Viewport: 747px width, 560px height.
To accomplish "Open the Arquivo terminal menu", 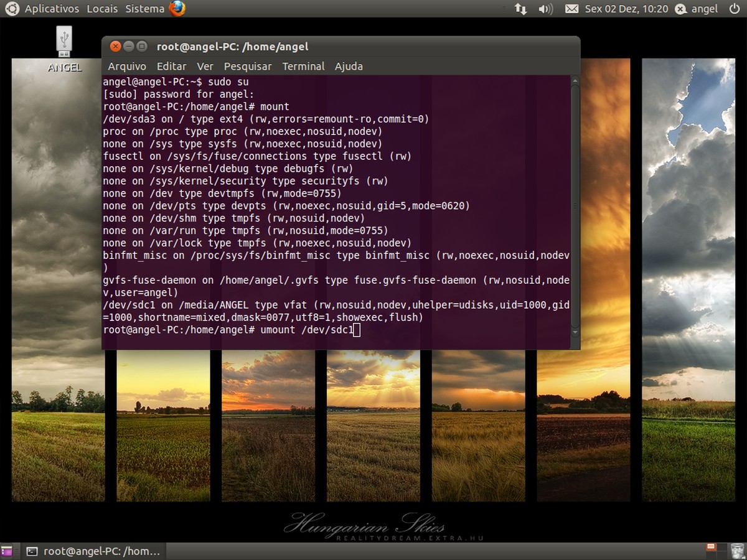I will 127,66.
